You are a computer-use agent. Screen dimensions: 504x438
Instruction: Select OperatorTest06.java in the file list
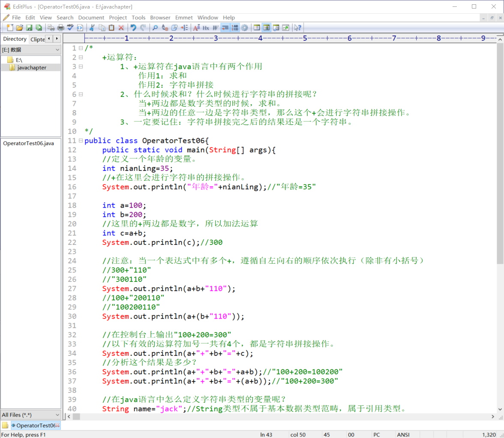[29, 143]
